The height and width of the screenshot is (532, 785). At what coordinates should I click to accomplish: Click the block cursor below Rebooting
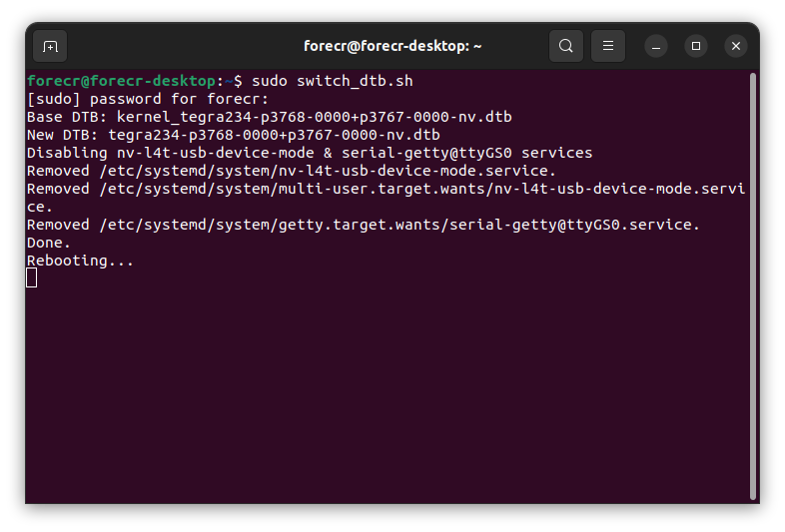point(32,277)
